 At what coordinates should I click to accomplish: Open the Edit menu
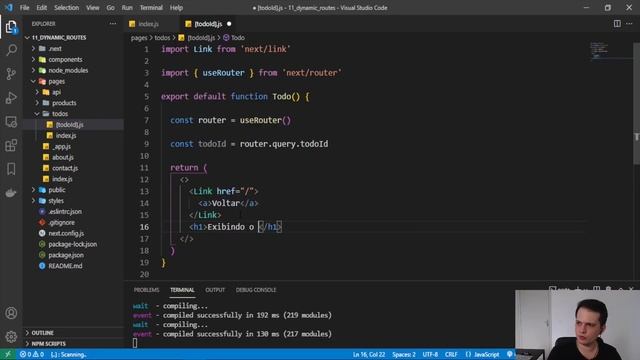42,8
